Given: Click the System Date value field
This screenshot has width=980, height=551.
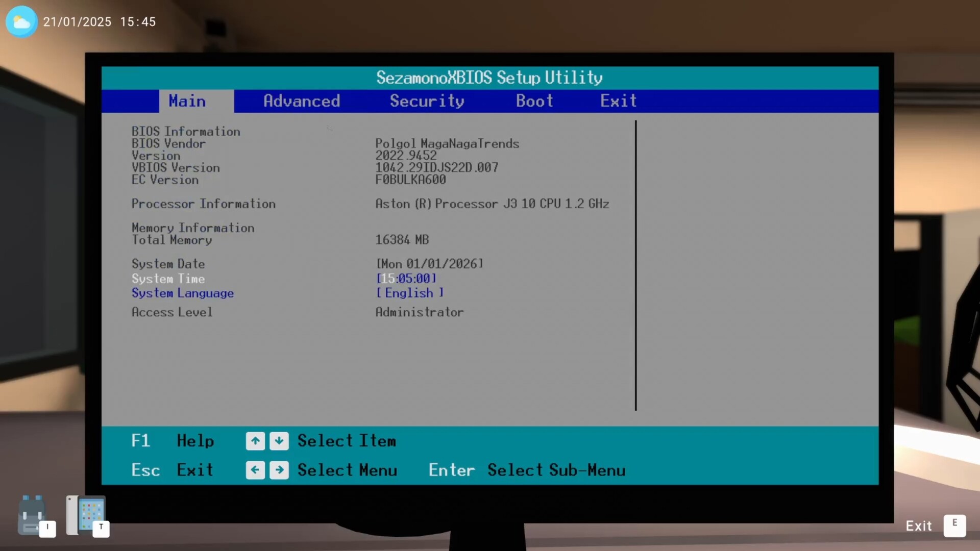Looking at the screenshot, I should tap(429, 264).
